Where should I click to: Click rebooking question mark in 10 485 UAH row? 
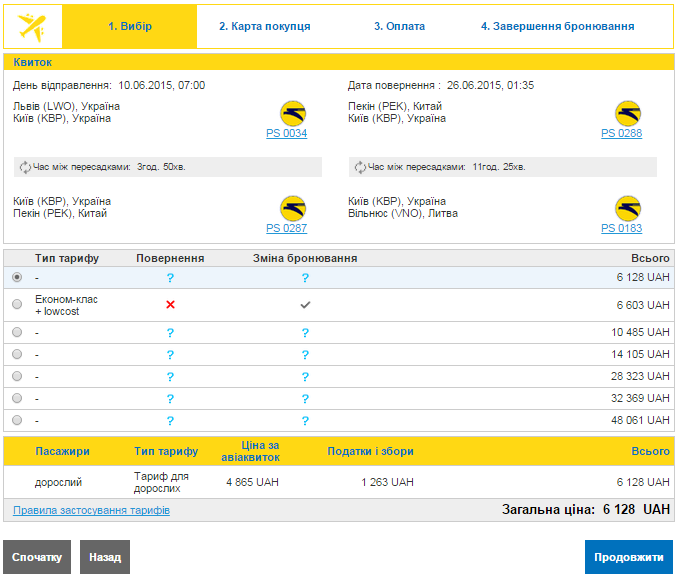point(305,333)
